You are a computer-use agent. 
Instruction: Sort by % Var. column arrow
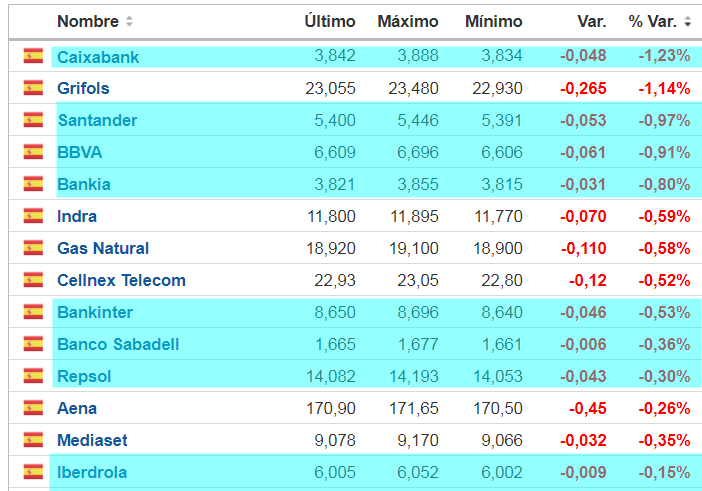[688, 22]
